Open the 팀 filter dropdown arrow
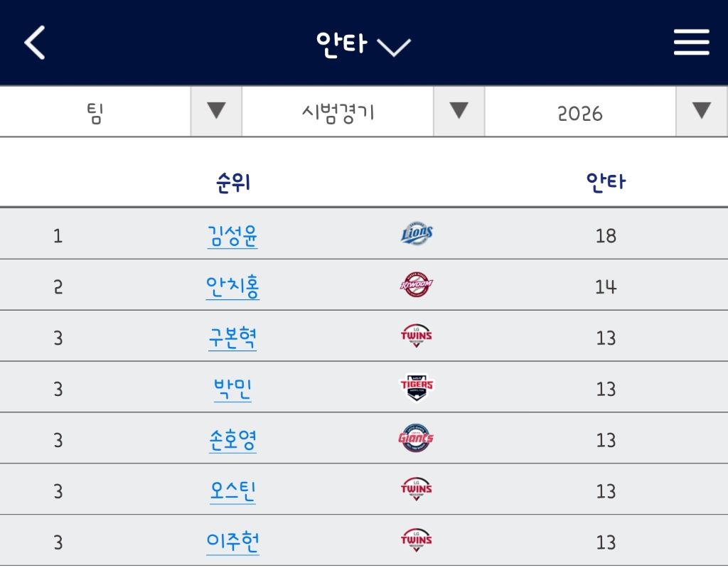 coord(216,111)
